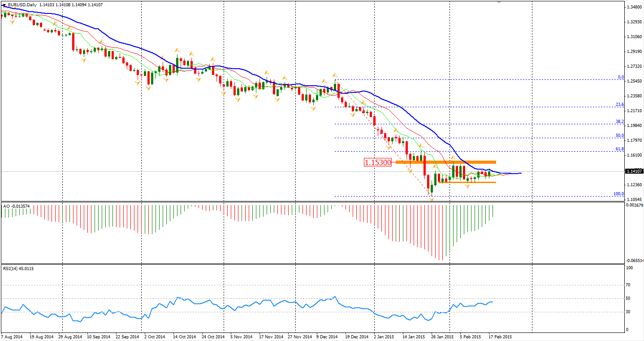Click the 1.25450 price axis label
Image resolution: width=644 pixels, height=341 pixels.
634,81
